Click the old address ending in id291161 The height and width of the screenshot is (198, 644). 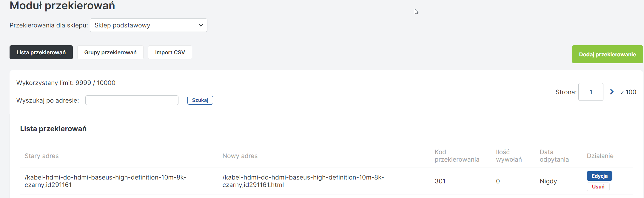click(x=105, y=181)
